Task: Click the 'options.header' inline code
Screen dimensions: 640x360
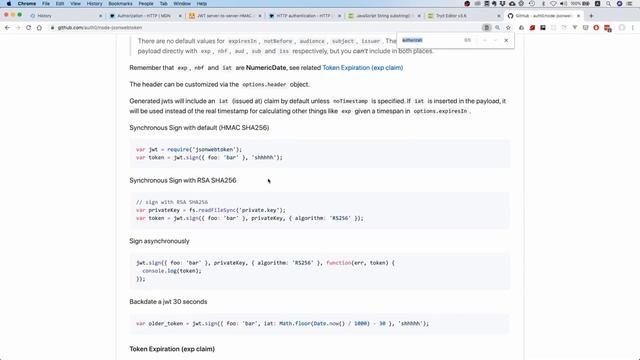Action: pyautogui.click(x=264, y=84)
